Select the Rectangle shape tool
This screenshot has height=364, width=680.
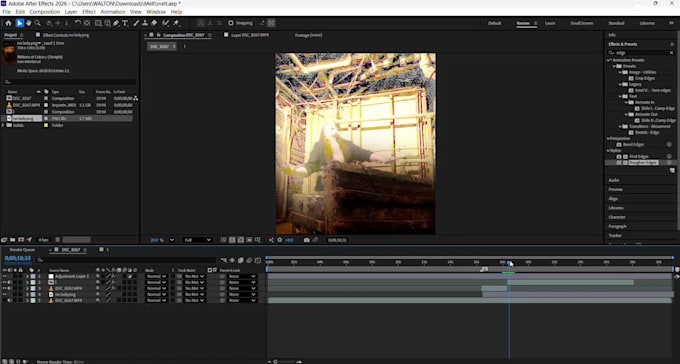(98, 23)
